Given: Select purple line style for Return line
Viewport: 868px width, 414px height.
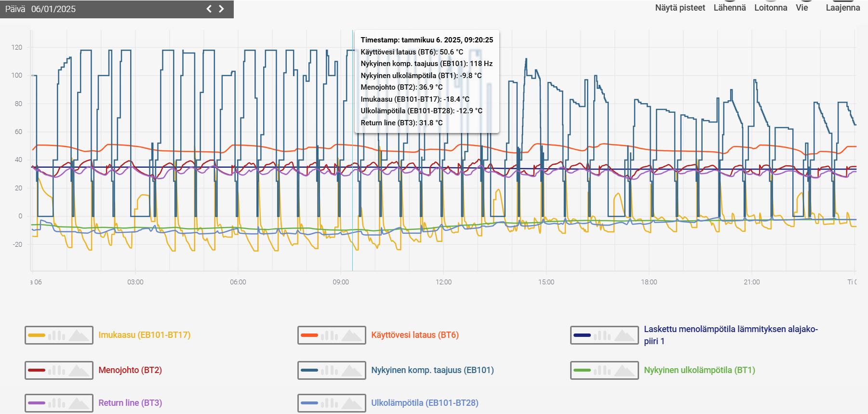Looking at the screenshot, I should 37,403.
